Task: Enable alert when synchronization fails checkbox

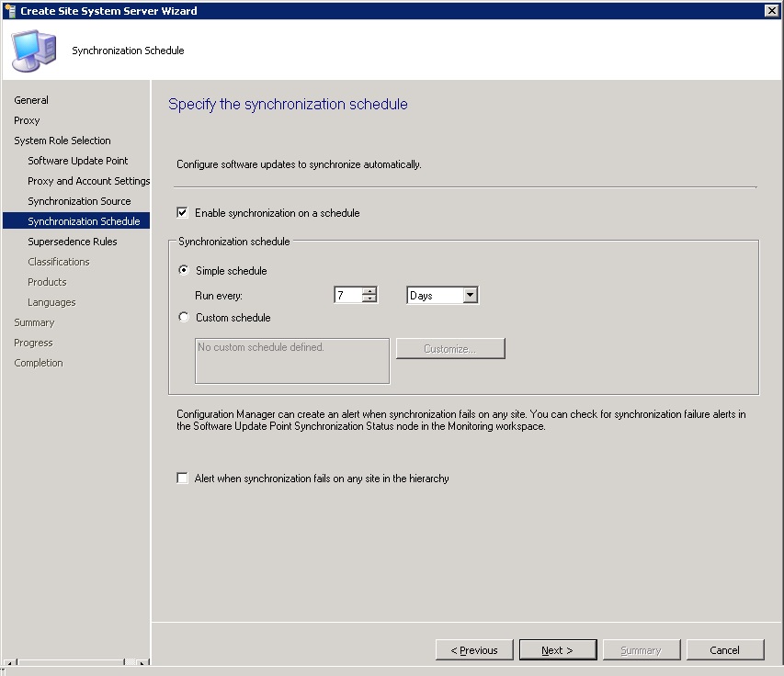Action: tap(182, 479)
